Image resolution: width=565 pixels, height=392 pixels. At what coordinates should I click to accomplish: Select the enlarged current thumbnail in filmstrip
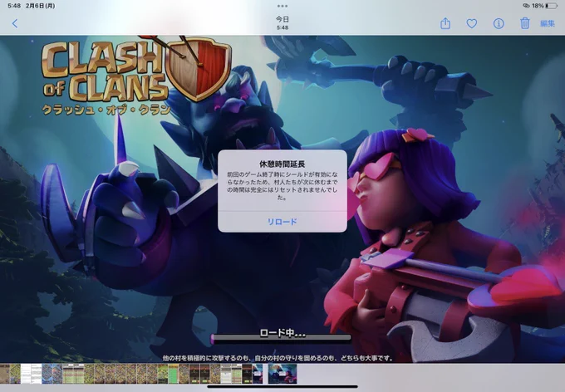(282, 374)
